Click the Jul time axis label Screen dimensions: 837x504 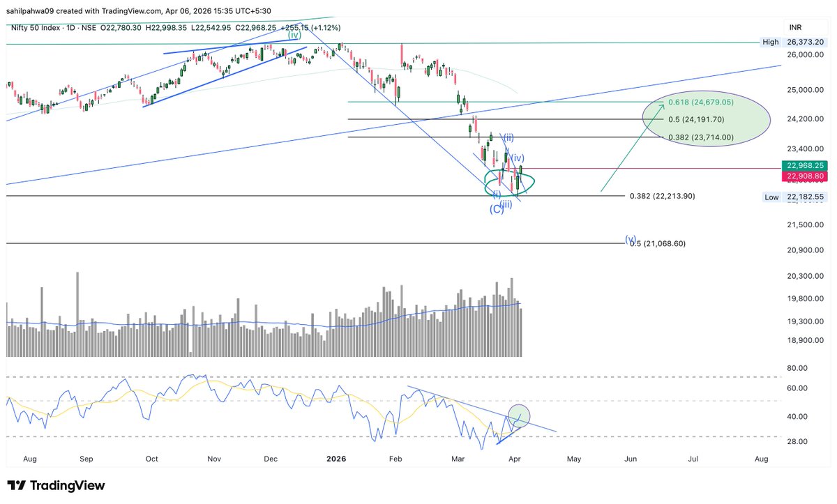point(695,459)
